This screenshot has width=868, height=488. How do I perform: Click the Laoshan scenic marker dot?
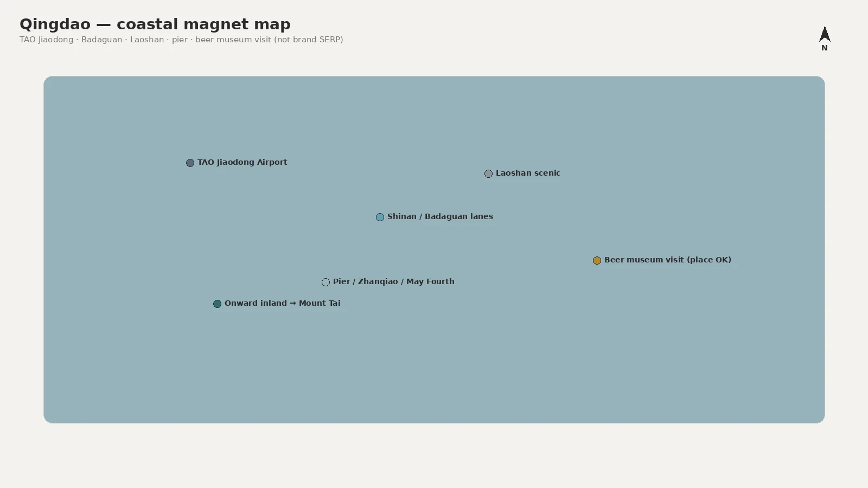pyautogui.click(x=488, y=174)
